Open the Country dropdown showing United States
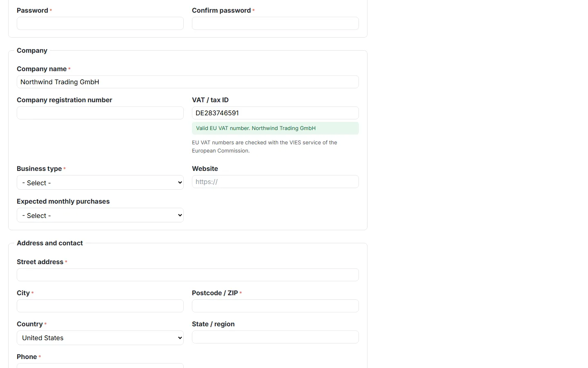The height and width of the screenshot is (368, 588). 100,338
